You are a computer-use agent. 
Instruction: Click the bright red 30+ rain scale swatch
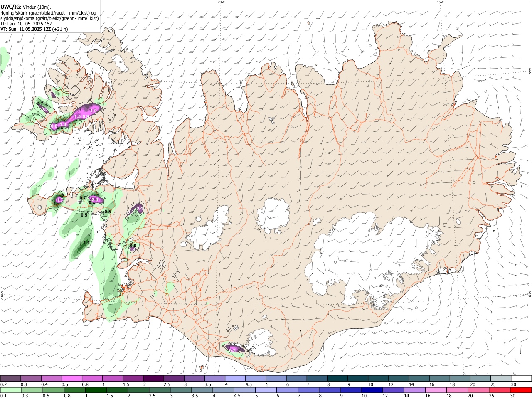[521, 390]
